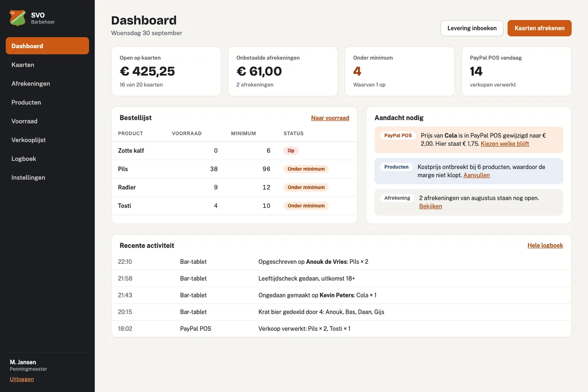Click the Kiezen welke blijft link
Image resolution: width=588 pixels, height=392 pixels.
505,144
